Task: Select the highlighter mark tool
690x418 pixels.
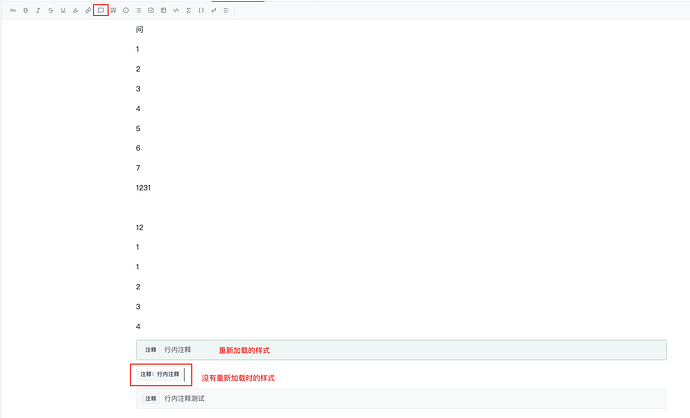Action: pos(76,10)
